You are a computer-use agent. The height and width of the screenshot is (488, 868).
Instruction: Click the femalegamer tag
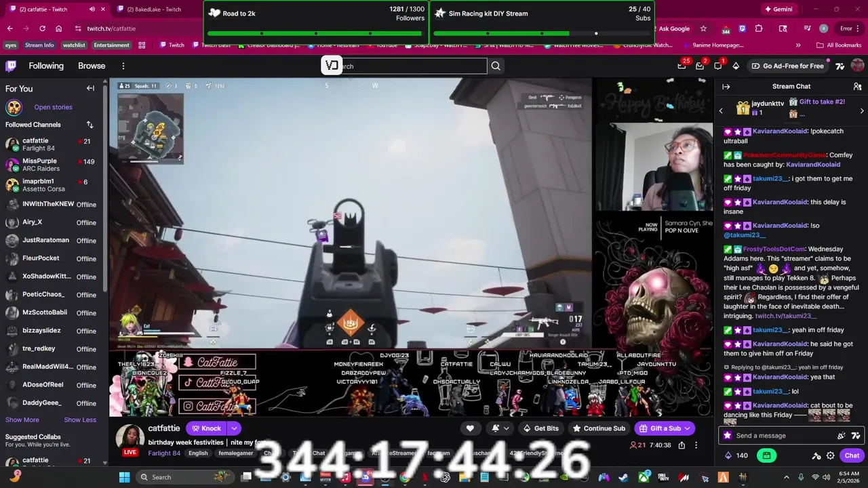(235, 453)
